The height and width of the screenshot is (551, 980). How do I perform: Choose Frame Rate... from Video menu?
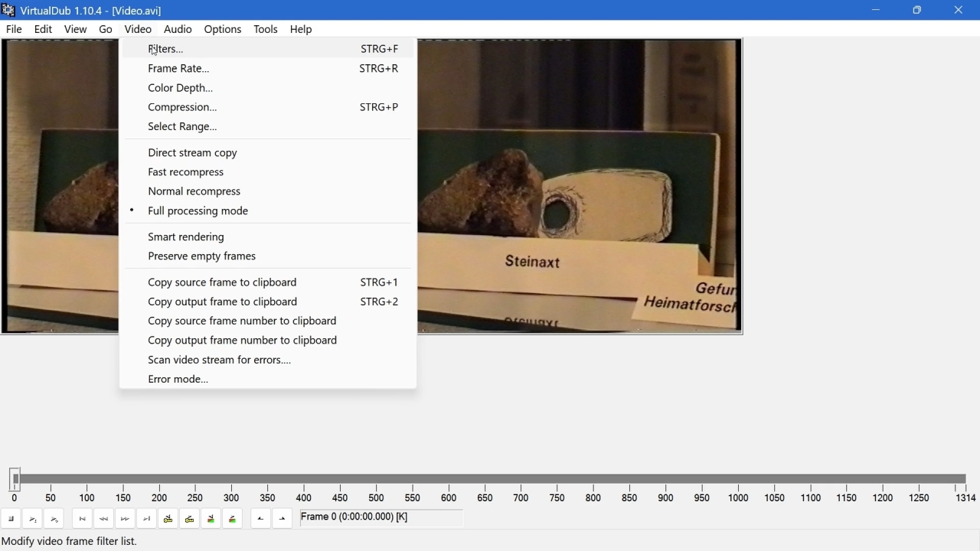coord(268,69)
